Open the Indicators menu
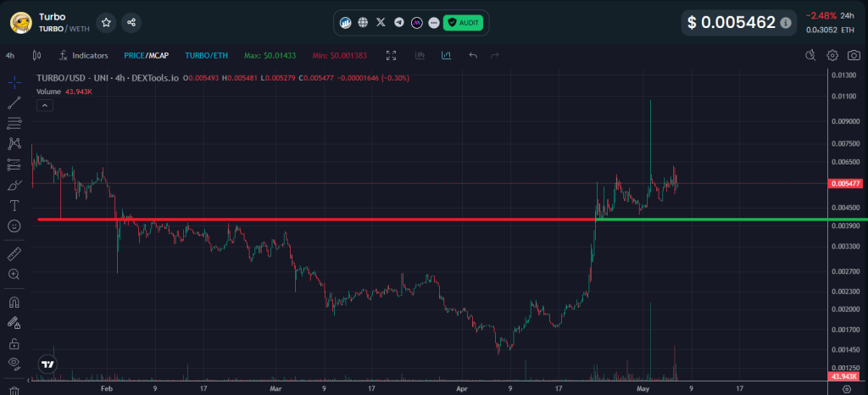868x395 pixels. 84,55
